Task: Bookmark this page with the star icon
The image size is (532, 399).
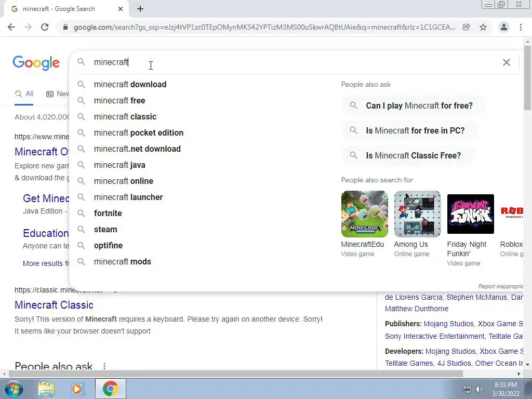Action: click(483, 27)
